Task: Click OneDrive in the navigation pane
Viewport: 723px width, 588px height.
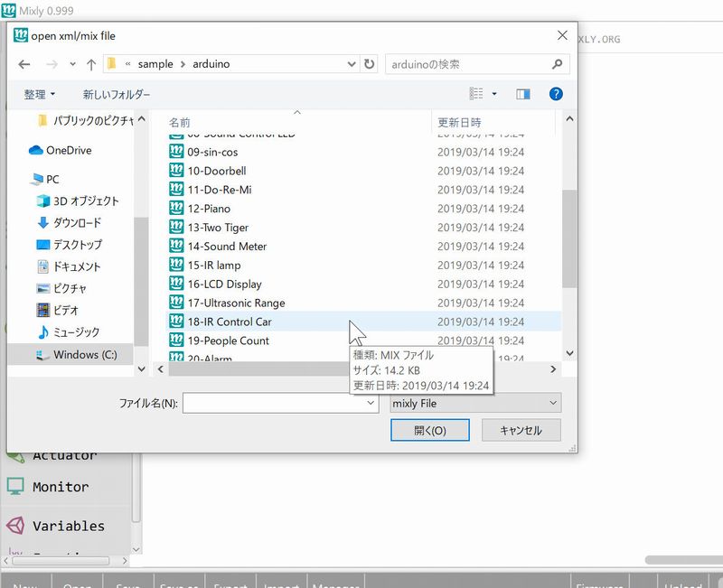Action: (x=68, y=150)
